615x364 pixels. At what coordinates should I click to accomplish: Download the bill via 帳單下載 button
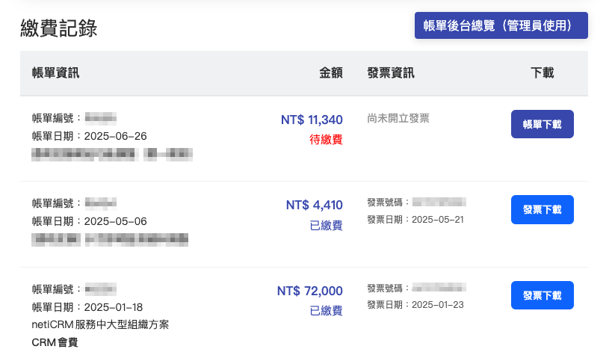(542, 124)
